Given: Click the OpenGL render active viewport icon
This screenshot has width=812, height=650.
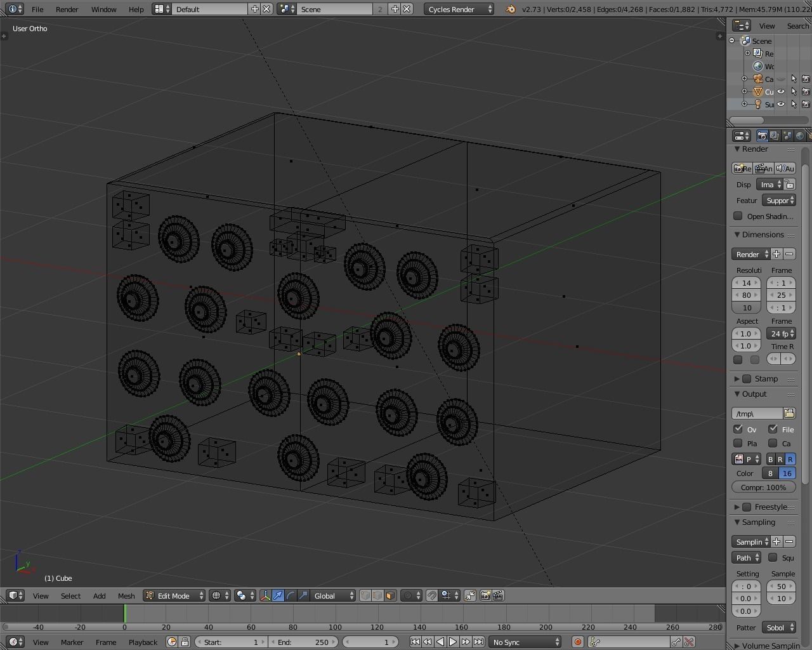Looking at the screenshot, I should (x=485, y=595).
